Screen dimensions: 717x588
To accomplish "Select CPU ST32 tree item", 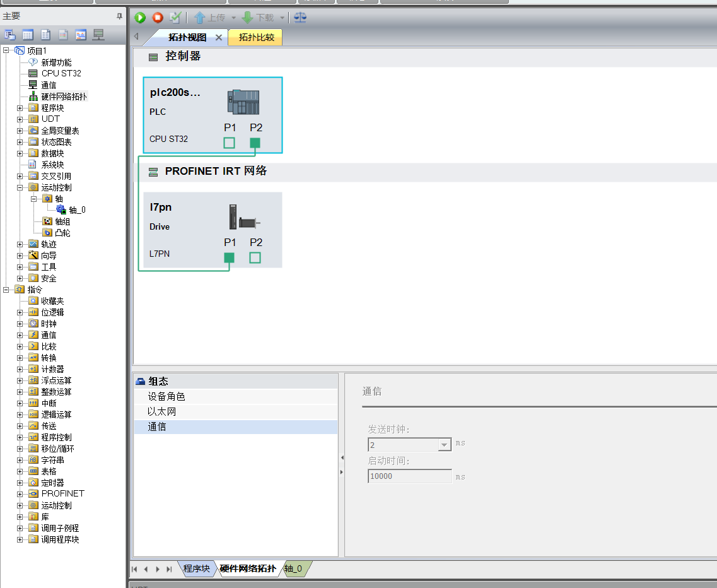I will click(x=61, y=73).
